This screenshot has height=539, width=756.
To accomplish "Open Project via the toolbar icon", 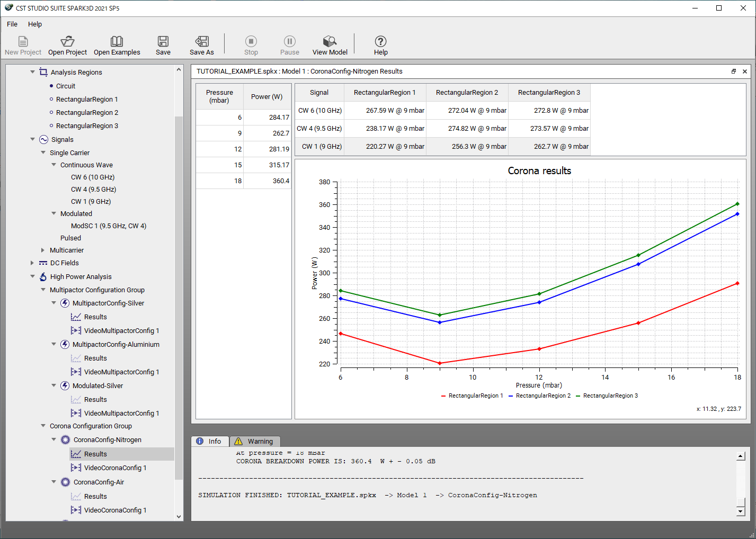I will 67,41.
